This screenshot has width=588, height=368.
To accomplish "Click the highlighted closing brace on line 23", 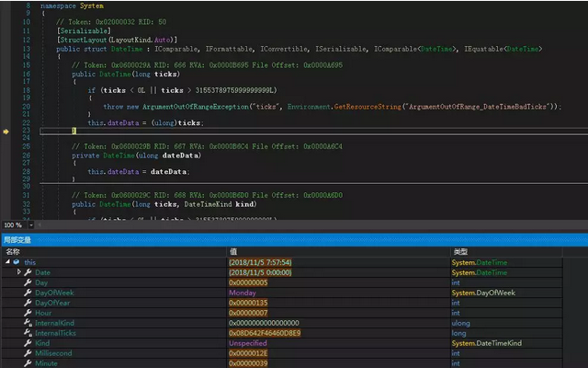I will [x=73, y=131].
